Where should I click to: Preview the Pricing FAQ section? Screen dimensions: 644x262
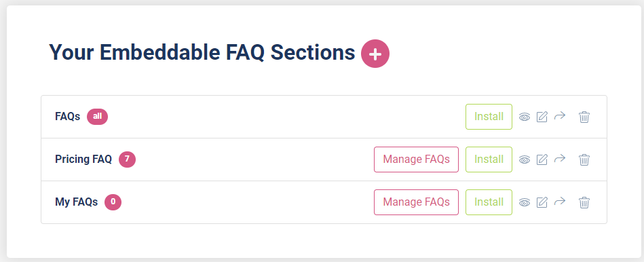coord(525,160)
